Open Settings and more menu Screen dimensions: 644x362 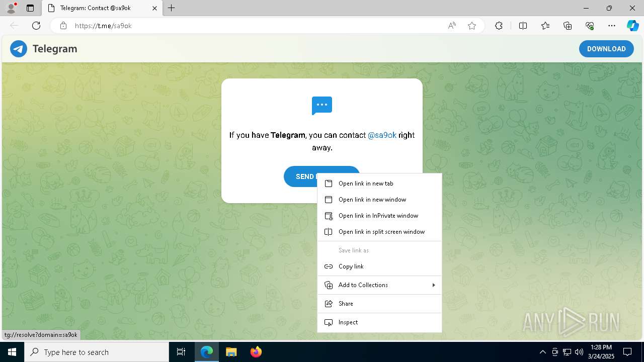(612, 26)
